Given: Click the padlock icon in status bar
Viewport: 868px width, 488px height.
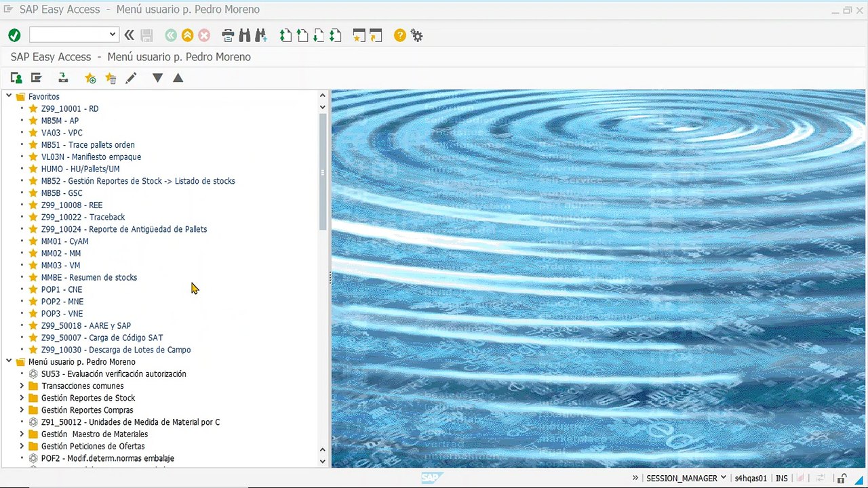Looking at the screenshot, I should click(842, 478).
